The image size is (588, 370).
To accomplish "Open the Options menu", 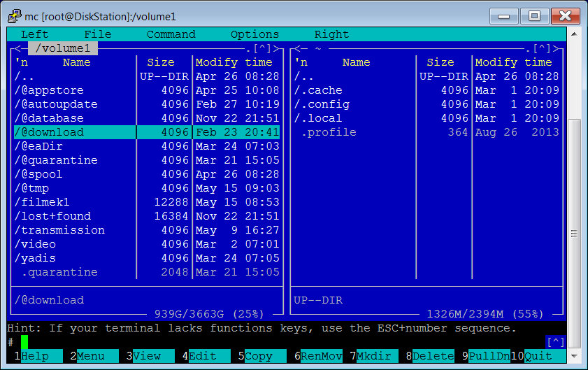I will (255, 34).
